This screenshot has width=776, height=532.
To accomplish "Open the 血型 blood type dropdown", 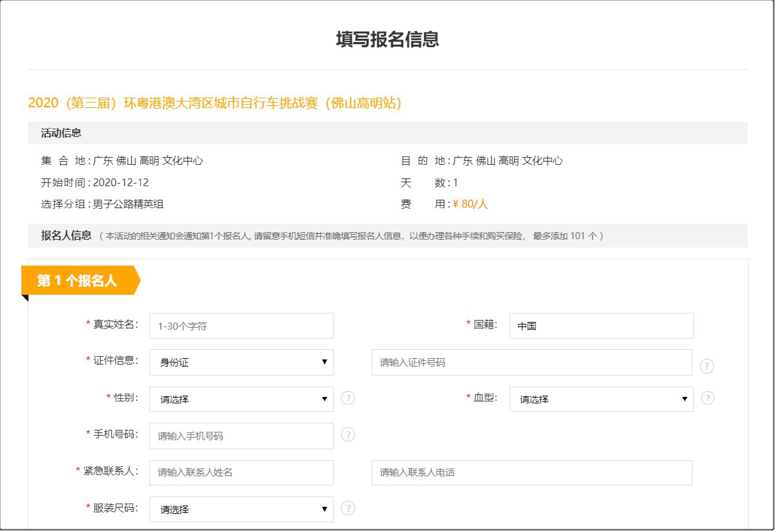I will [601, 399].
